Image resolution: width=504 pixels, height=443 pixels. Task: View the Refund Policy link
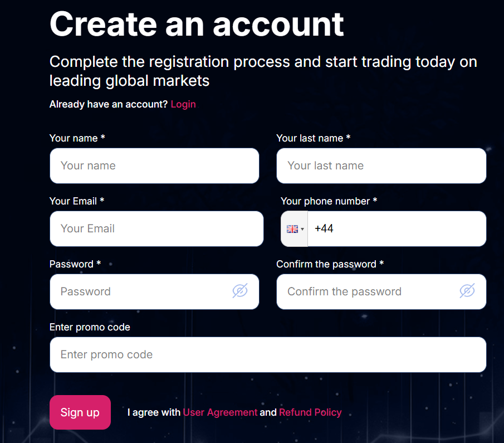point(310,412)
